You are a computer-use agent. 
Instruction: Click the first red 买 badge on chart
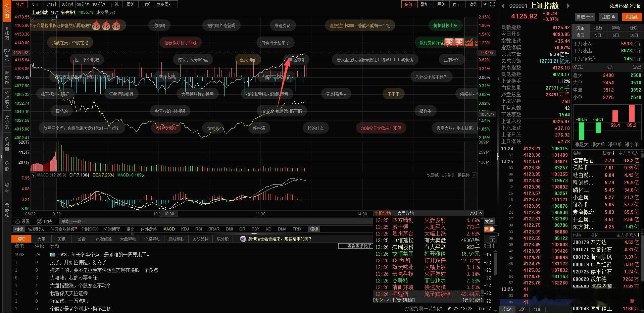pos(449,42)
